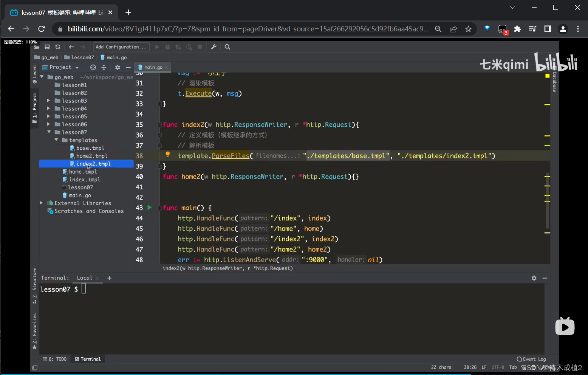The width and height of the screenshot is (588, 375).
Task: Close the main.go editor tab
Action: (x=166, y=67)
